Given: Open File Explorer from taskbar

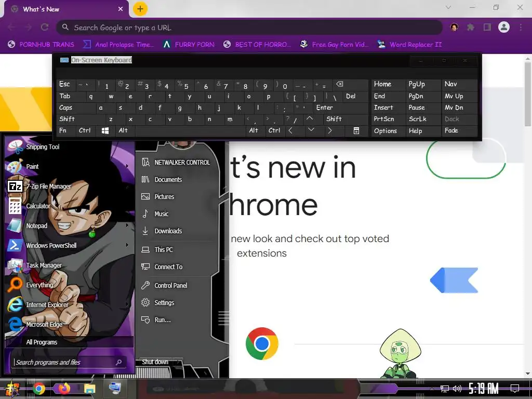Looking at the screenshot, I should [x=89, y=388].
